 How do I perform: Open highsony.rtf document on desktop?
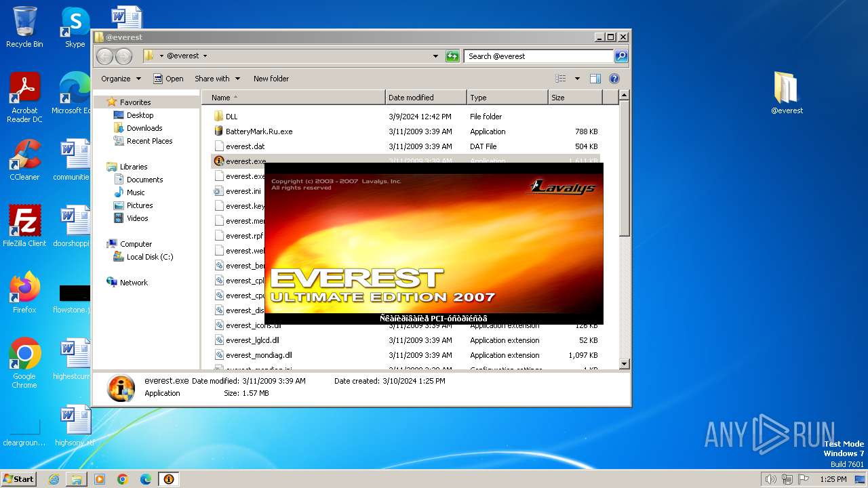[x=75, y=426]
